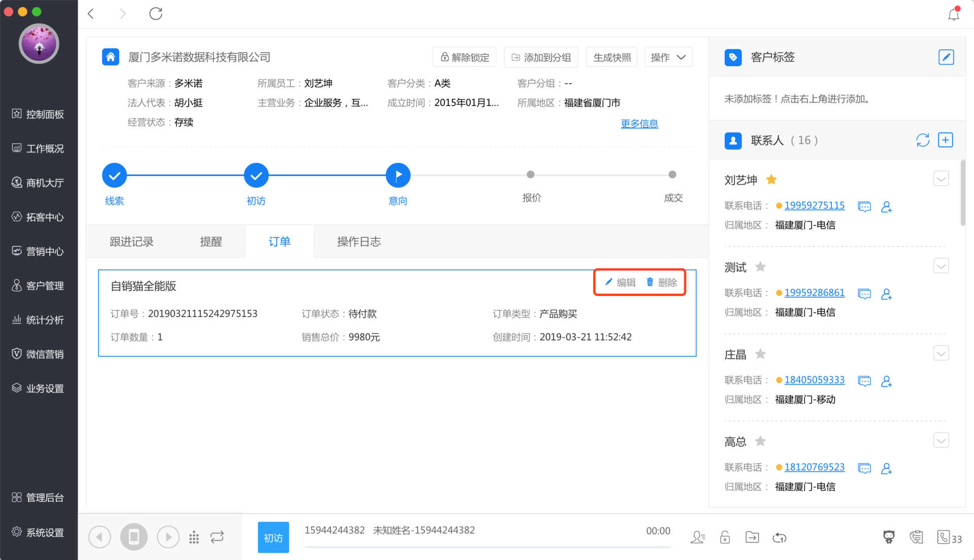Viewport: 974px width, 560px height.
Task: Click the previous call button
Action: (99, 537)
